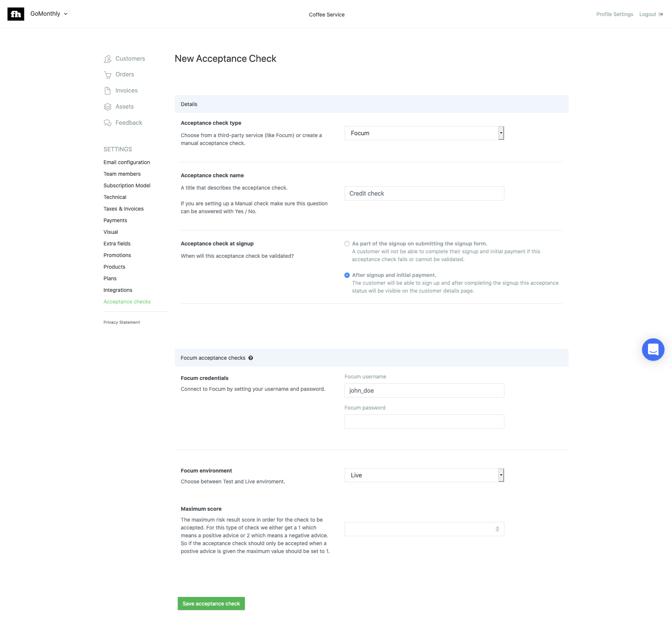Screen dimensions: 672x628
Task: Open the blue chat support widget
Action: [x=653, y=350]
